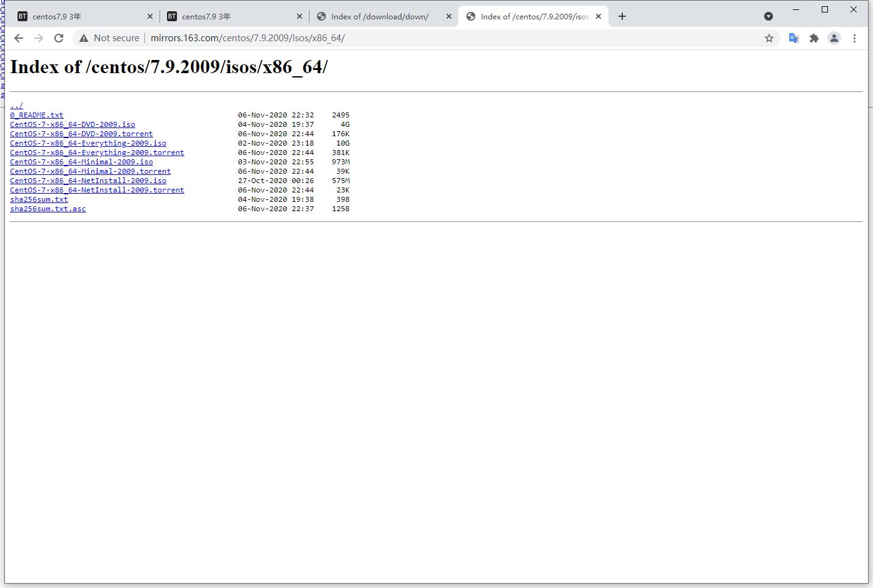Download CentOS-7-x86_64-DVD-2009.iso
Image resolution: width=873 pixels, height=588 pixels.
coord(73,124)
